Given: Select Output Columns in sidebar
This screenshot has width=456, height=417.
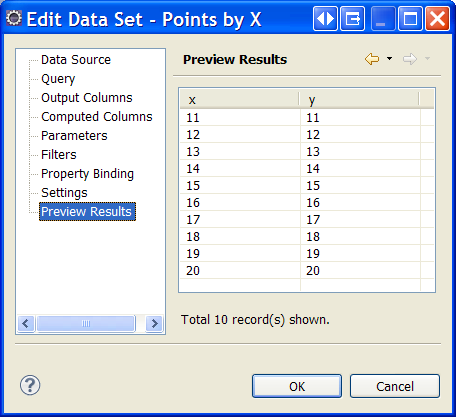Looking at the screenshot, I should (x=87, y=98).
